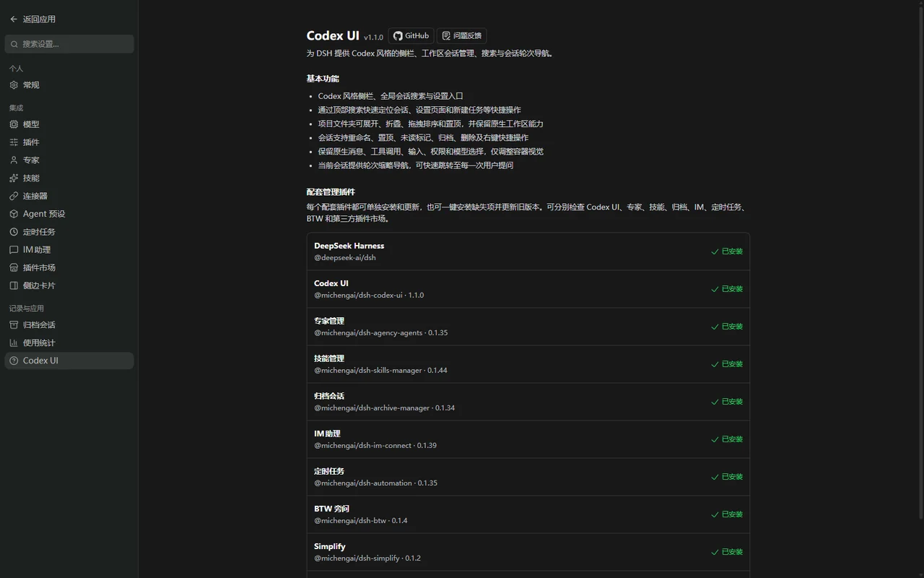
Task: Click the Agent 预设 cube icon
Action: click(14, 214)
